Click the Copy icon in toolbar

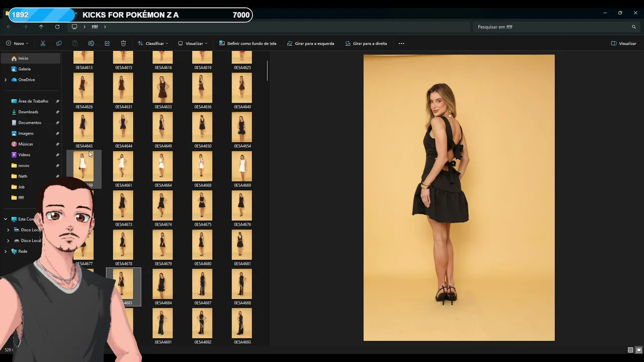tap(59, 43)
